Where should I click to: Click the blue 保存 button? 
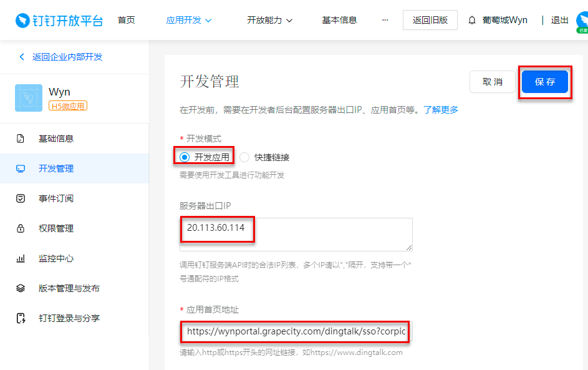tap(544, 82)
